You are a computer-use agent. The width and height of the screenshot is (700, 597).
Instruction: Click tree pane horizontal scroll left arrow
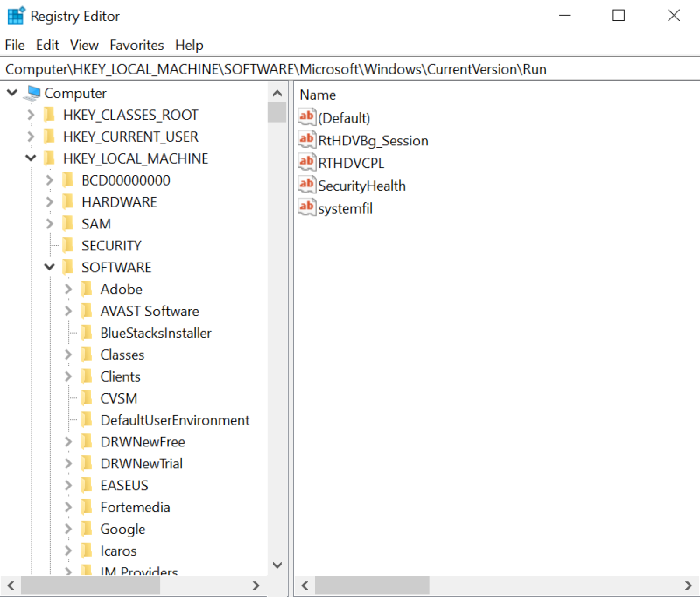pyautogui.click(x=10, y=586)
